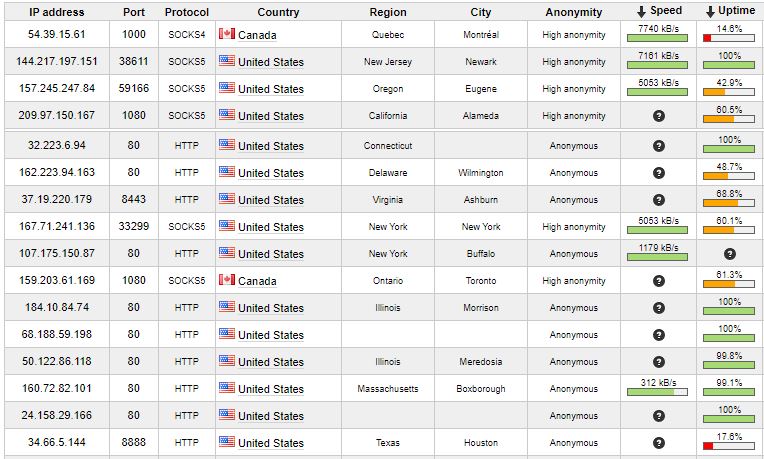764x459 pixels.
Task: Click unknown speed icon for 32.223.6.94
Action: (x=659, y=146)
